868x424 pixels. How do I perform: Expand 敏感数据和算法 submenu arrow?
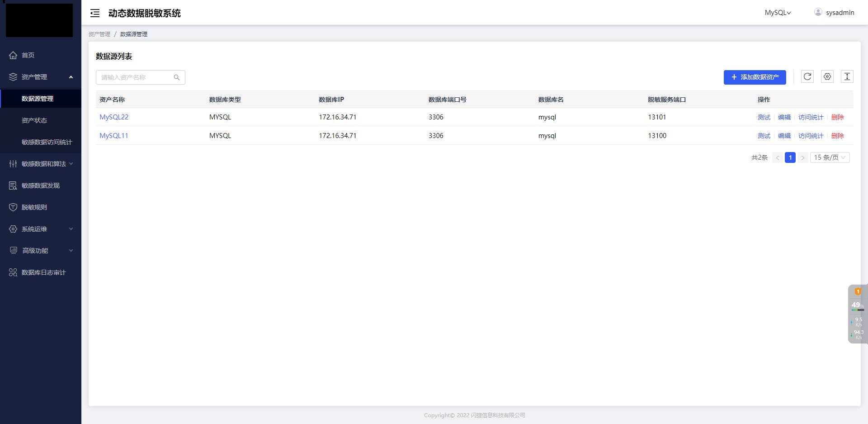(71, 164)
